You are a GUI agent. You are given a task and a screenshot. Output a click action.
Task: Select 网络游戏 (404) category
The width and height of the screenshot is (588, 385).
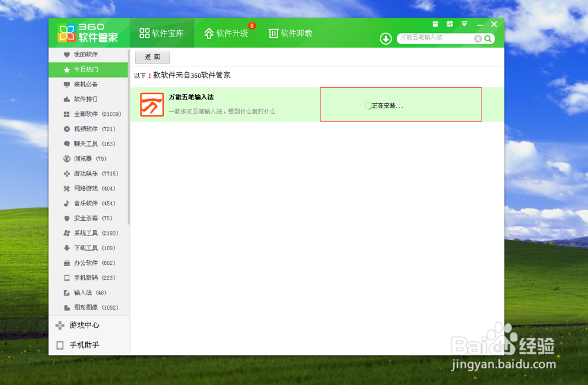(88, 188)
